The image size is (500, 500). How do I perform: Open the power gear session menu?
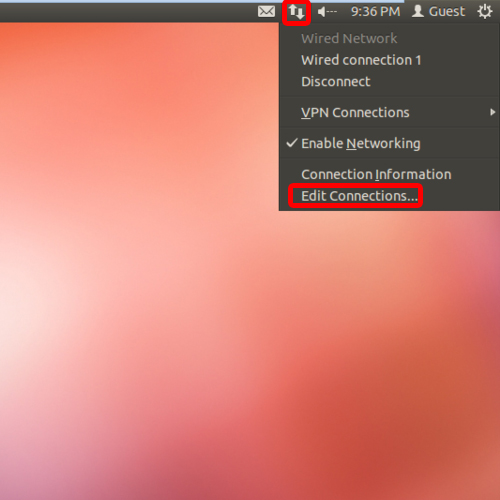(x=484, y=12)
